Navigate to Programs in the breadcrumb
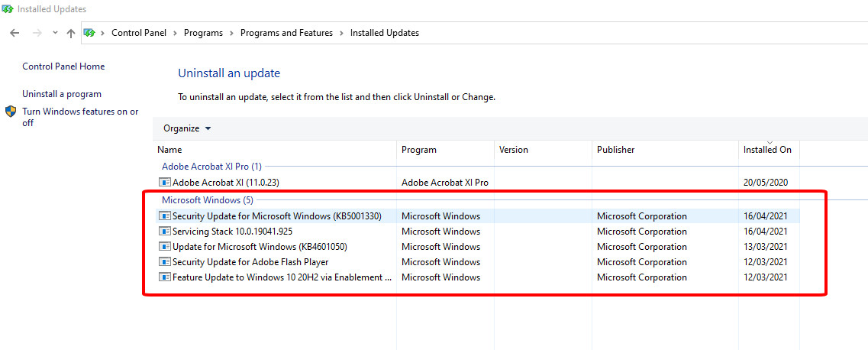The width and height of the screenshot is (868, 350). click(203, 33)
